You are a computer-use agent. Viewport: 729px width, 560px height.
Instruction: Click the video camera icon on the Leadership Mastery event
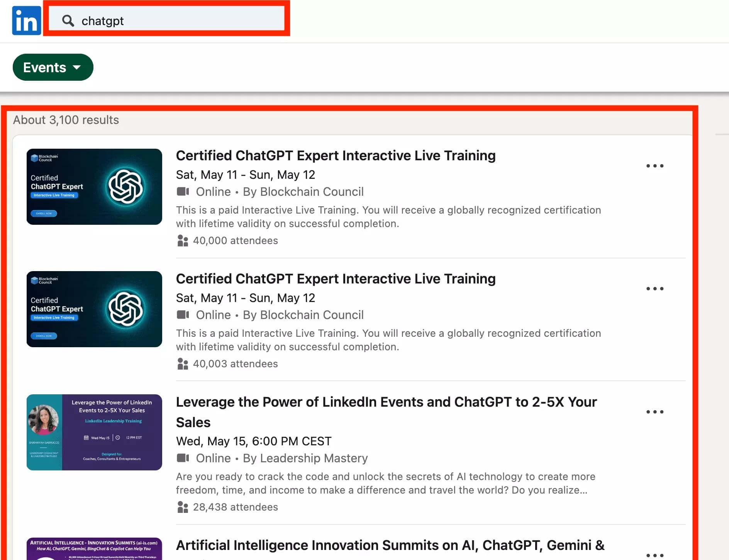pyautogui.click(x=182, y=458)
